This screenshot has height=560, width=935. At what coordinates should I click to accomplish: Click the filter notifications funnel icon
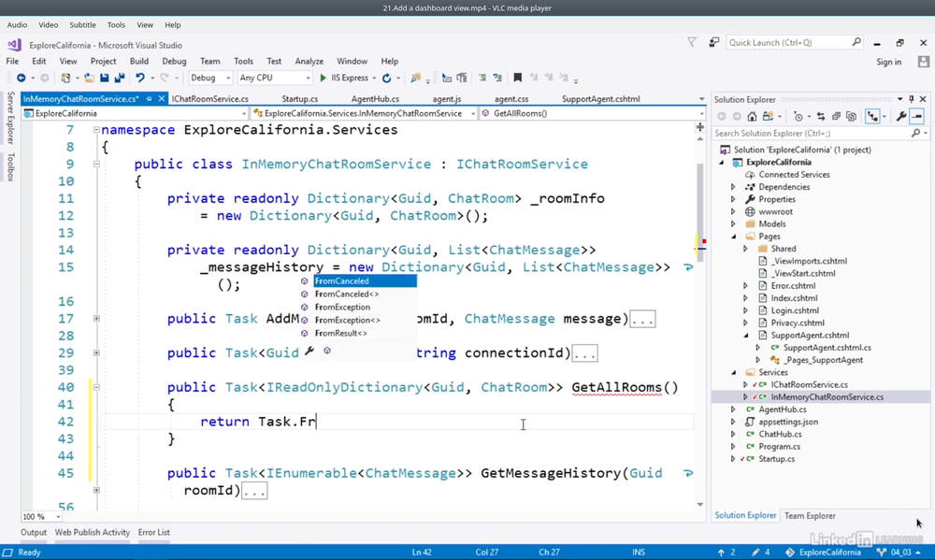point(692,42)
